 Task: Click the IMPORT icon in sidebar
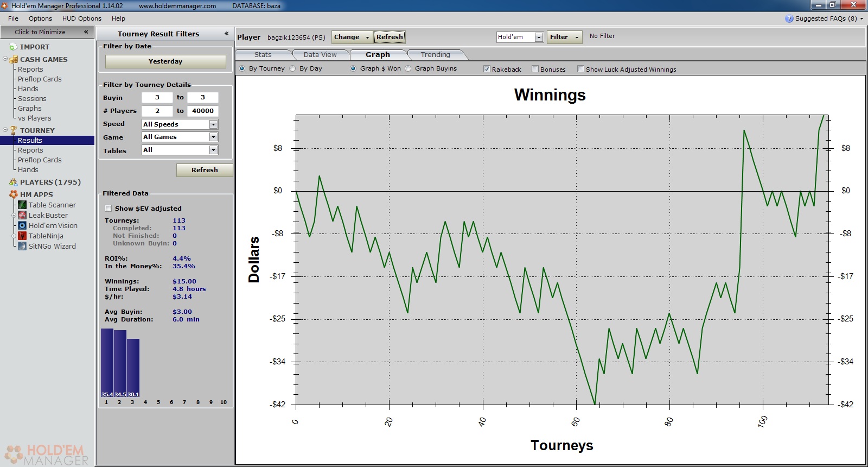[x=14, y=47]
